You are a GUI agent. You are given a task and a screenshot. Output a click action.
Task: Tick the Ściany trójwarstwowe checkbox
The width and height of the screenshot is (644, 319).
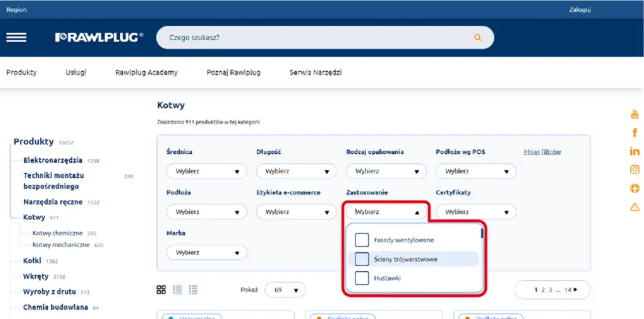(362, 259)
